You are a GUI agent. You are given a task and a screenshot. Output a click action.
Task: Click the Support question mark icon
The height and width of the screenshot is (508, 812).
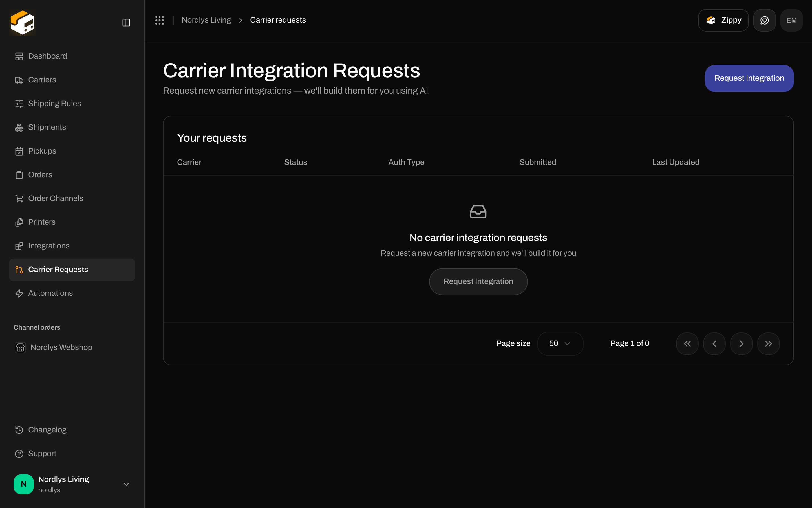pyautogui.click(x=19, y=454)
